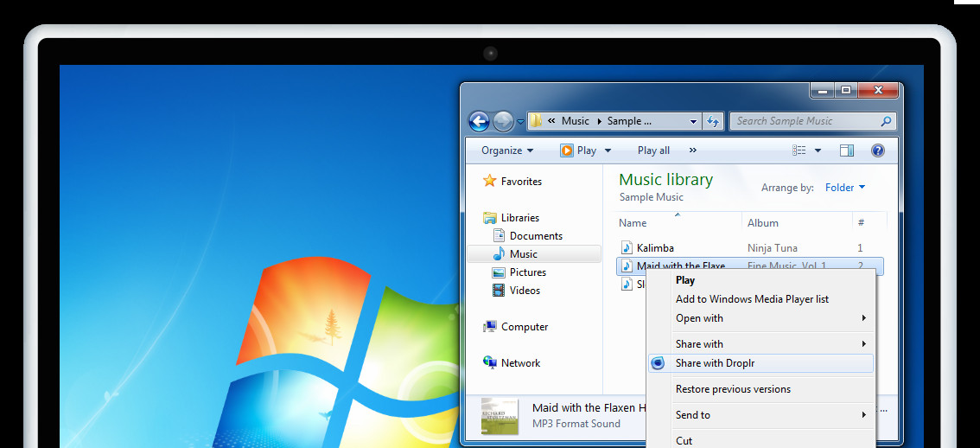This screenshot has height=448, width=980.
Task: Open the Organize dropdown menu
Action: coord(507,150)
